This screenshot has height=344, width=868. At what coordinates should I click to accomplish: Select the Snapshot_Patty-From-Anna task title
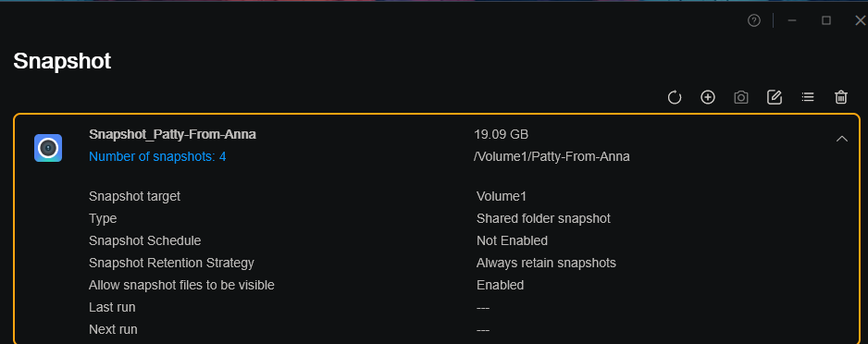[172, 134]
